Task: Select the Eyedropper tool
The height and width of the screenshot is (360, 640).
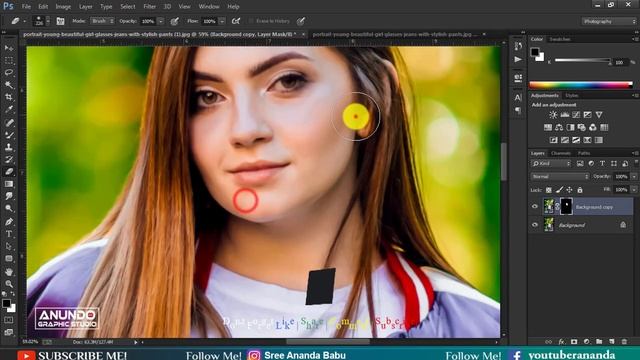Action: tap(9, 109)
